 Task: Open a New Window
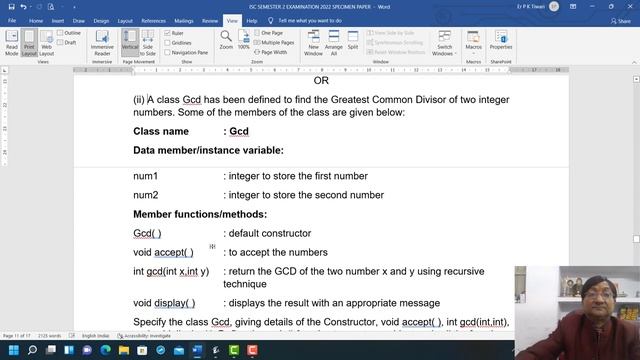tap(313, 42)
